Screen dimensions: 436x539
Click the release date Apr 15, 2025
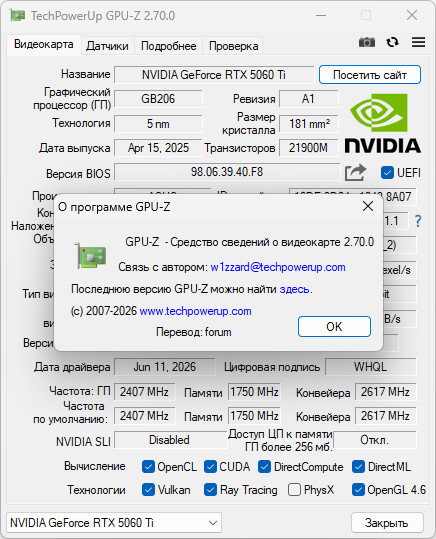pyautogui.click(x=158, y=148)
